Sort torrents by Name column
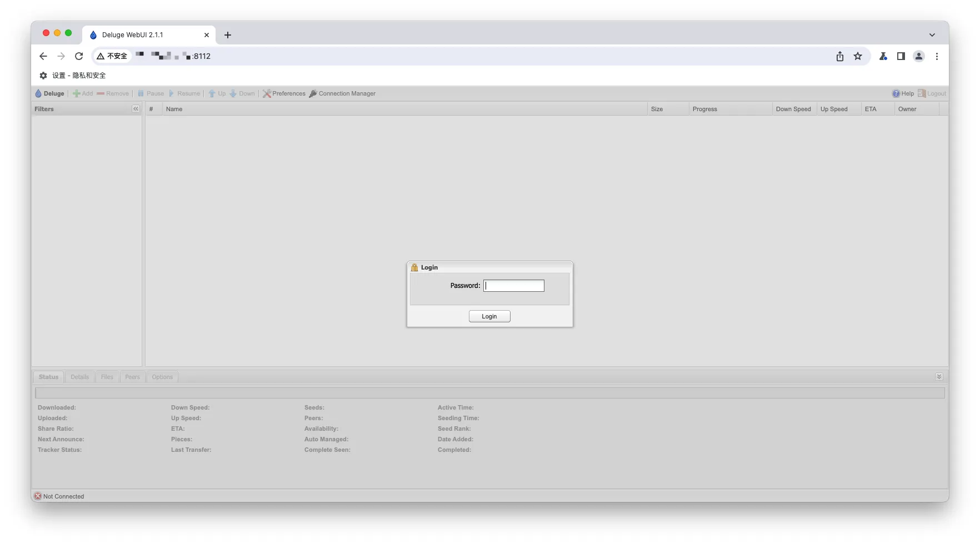 pyautogui.click(x=404, y=109)
